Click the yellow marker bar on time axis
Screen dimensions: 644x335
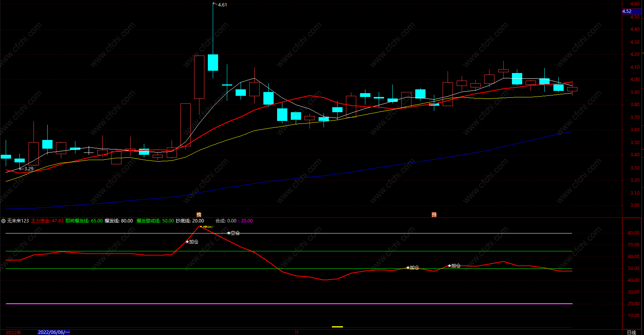337,327
